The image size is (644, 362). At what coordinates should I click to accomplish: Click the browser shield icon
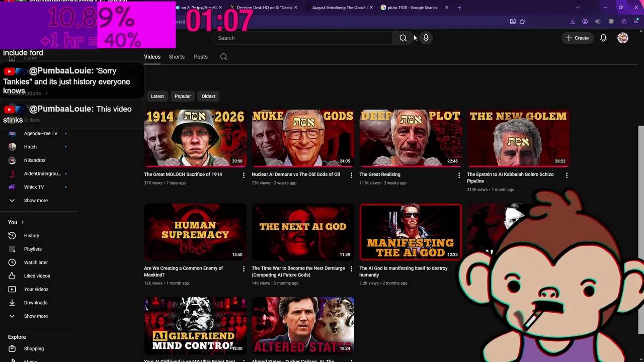pyautogui.click(x=611, y=22)
